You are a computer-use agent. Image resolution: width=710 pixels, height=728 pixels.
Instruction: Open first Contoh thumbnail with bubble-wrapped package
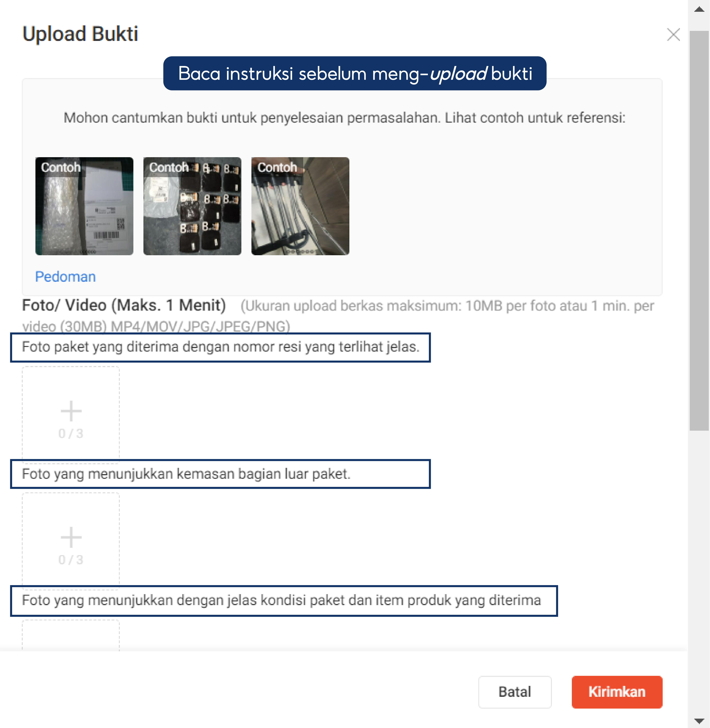(84, 206)
